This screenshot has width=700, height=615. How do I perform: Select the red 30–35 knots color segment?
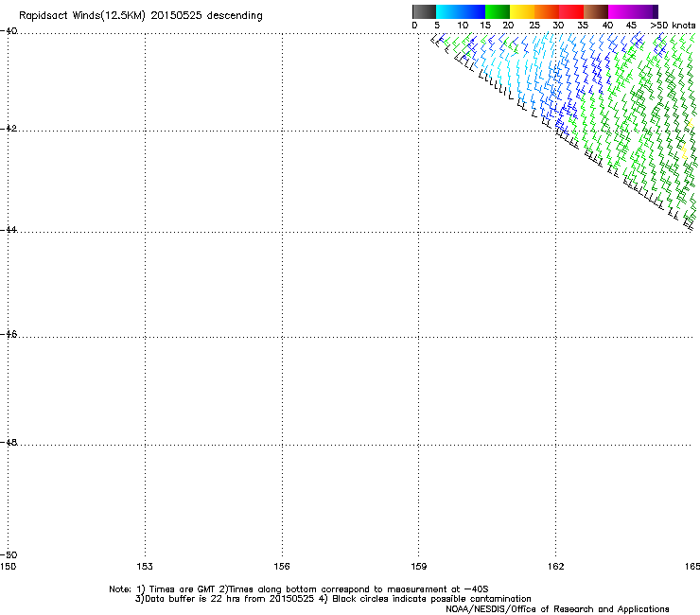[571, 11]
